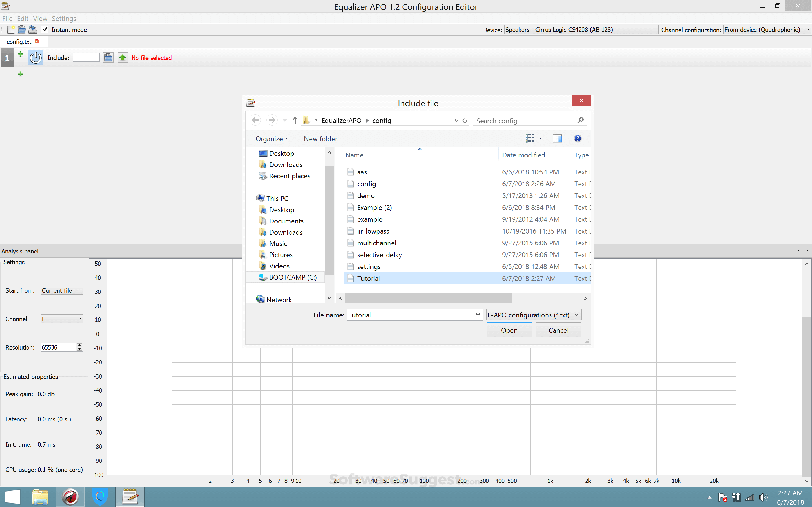Toggle the power button of filter 1
The image size is (812, 507).
point(36,57)
